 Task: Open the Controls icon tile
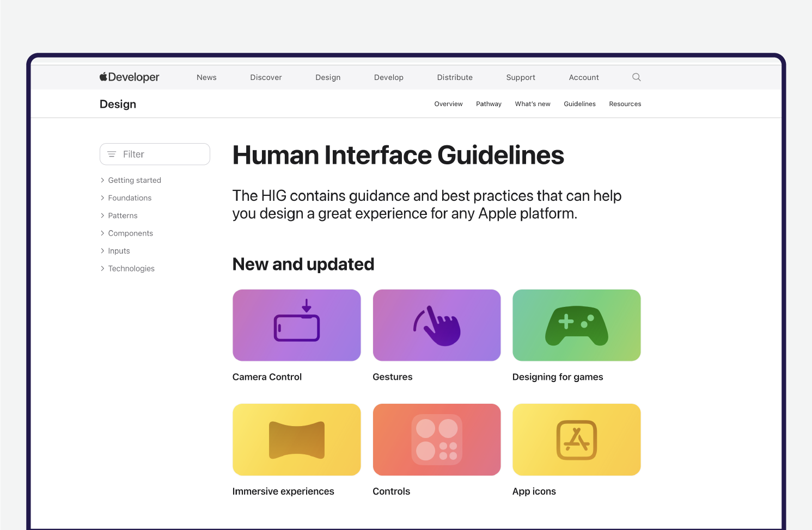point(436,439)
